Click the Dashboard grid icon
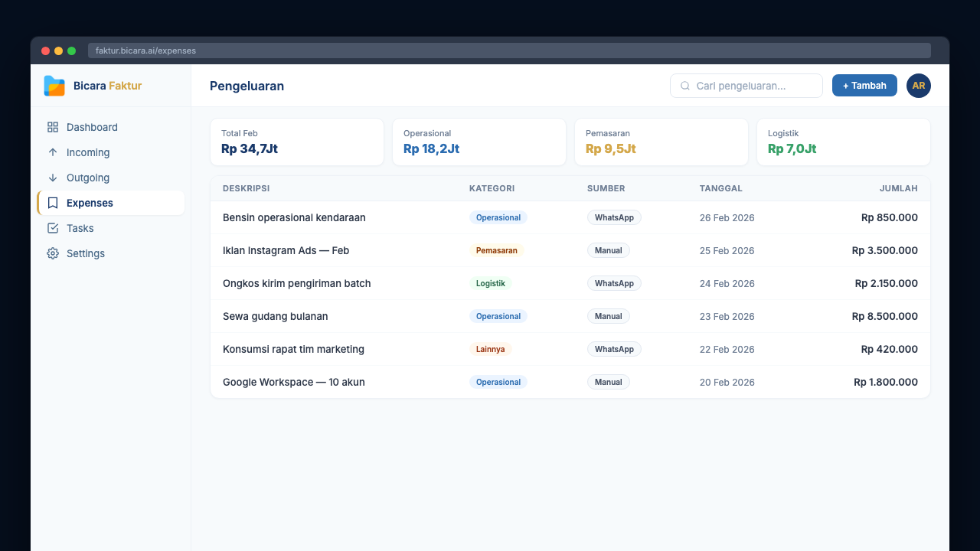The height and width of the screenshot is (551, 980). coord(53,127)
